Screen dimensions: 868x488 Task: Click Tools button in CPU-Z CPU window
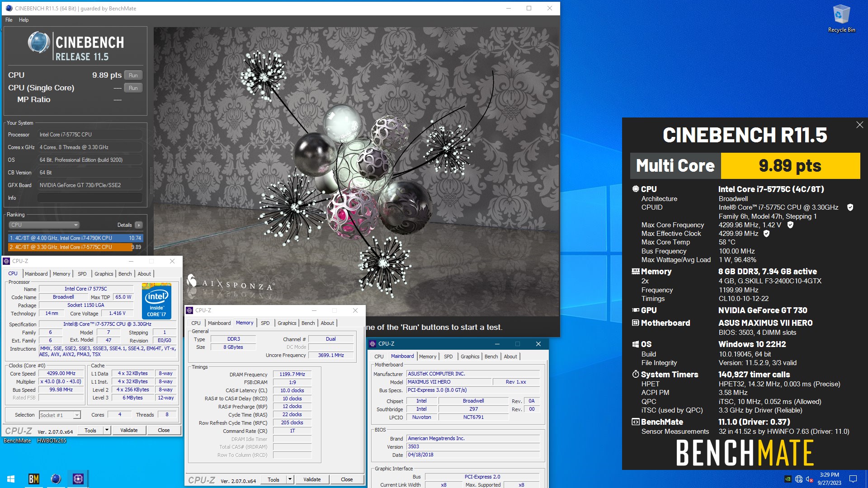coord(90,430)
